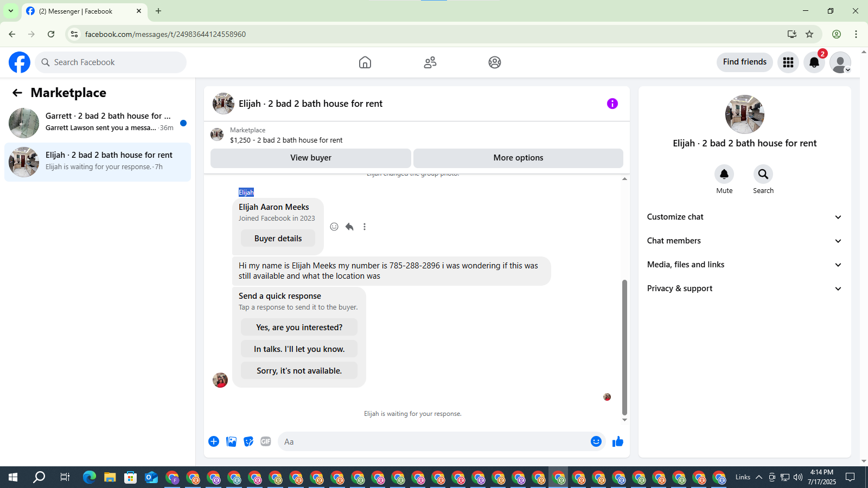Open the listing thumbnail in the right panel
The width and height of the screenshot is (868, 488).
pyautogui.click(x=744, y=114)
